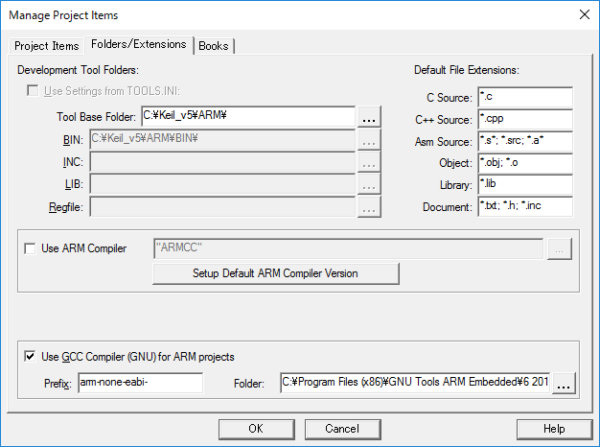The image size is (600, 447).
Task: Close the Manage Project Items dialog
Action: coord(584,15)
